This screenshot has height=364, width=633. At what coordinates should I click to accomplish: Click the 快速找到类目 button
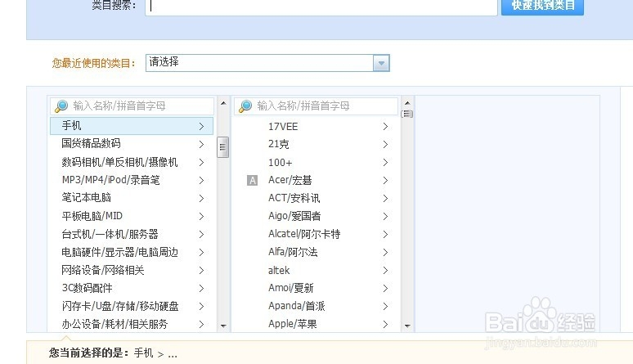coord(542,6)
